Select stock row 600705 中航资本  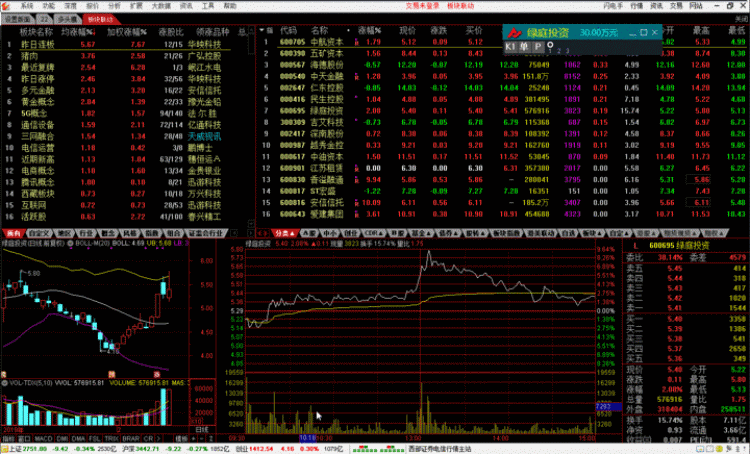click(x=502, y=42)
